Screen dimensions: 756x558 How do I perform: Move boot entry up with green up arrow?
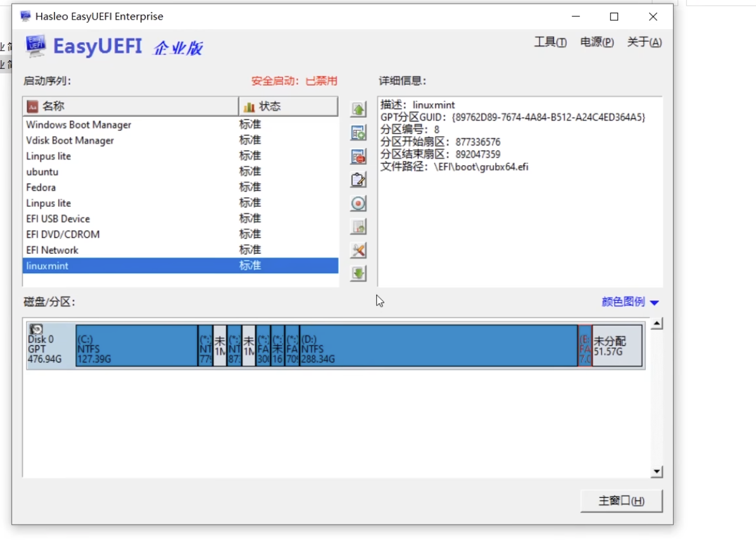358,109
